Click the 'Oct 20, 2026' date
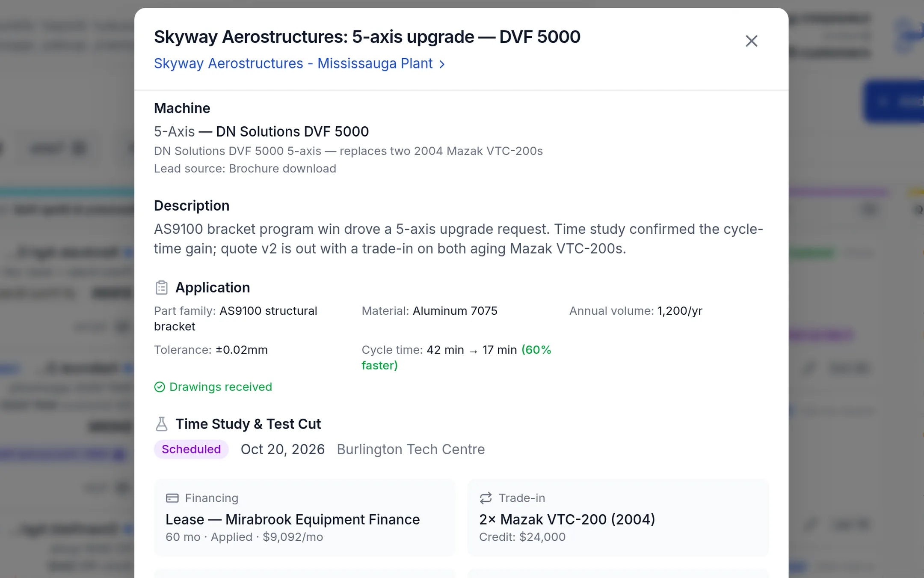The height and width of the screenshot is (578, 924). pos(283,450)
